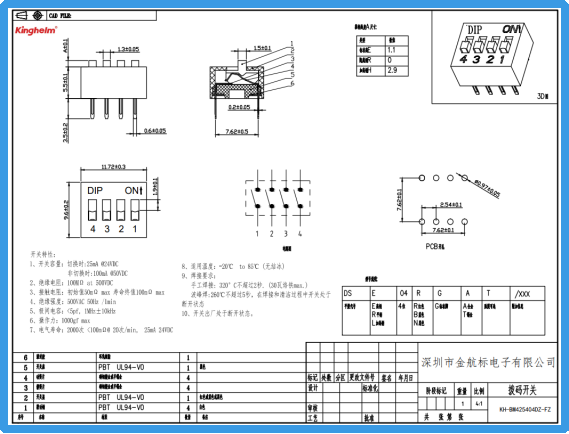Click the Kinghelm logo
The width and height of the screenshot is (569, 434).
(36, 30)
